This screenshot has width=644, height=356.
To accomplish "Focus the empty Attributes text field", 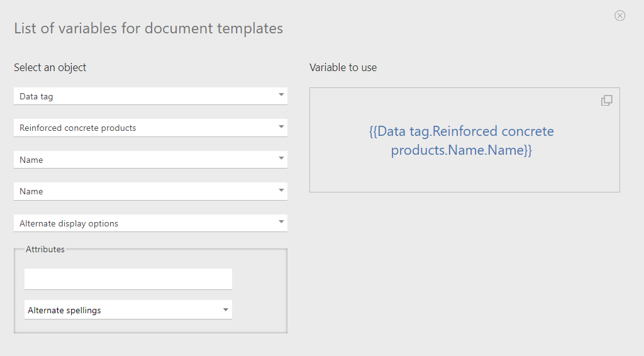I will pos(128,279).
